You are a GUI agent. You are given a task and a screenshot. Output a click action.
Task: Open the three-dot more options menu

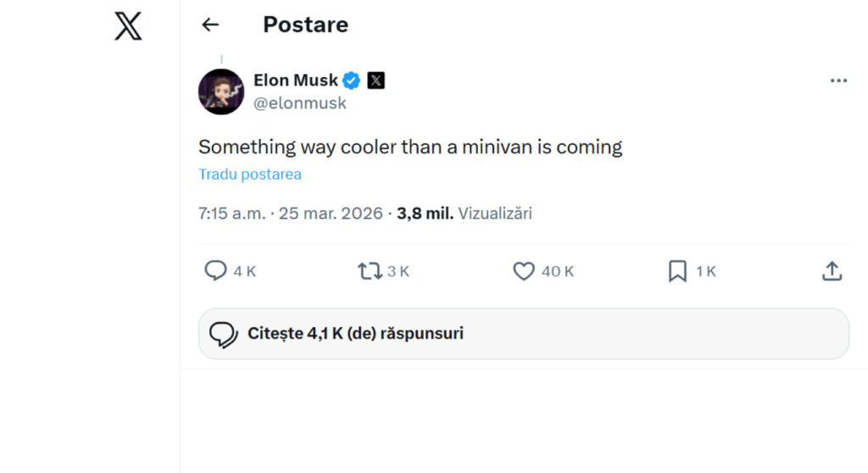[838, 81]
